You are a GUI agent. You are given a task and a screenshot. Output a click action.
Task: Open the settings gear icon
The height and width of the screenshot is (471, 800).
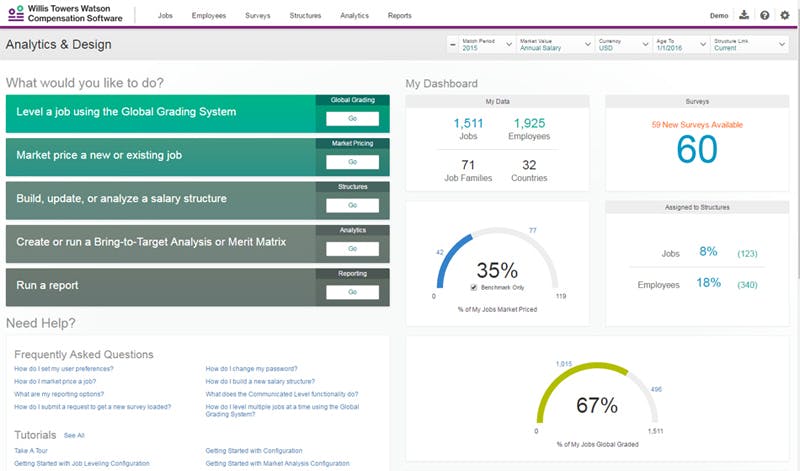(x=785, y=15)
